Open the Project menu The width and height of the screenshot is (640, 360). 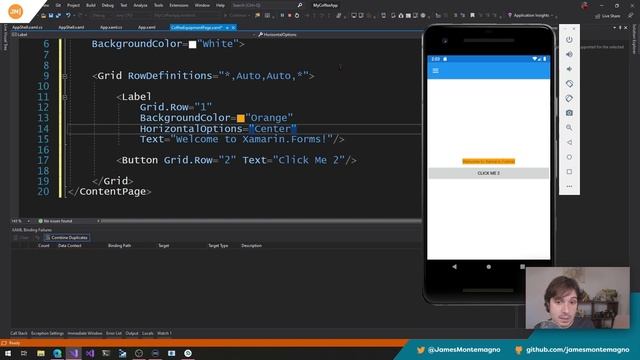73,5
